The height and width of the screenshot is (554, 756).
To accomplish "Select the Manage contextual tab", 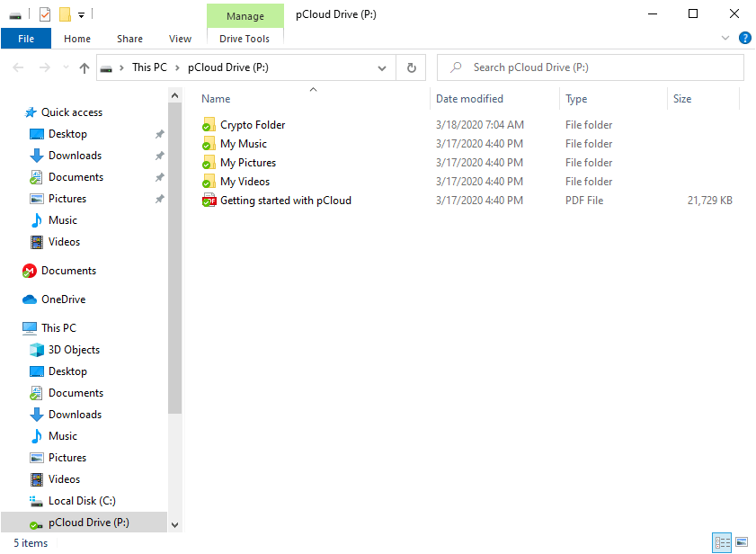I will (x=245, y=16).
